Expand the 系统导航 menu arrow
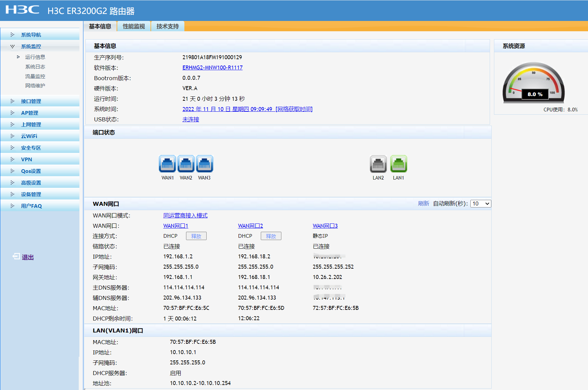Image resolution: width=588 pixels, height=390 pixels. 12,35
